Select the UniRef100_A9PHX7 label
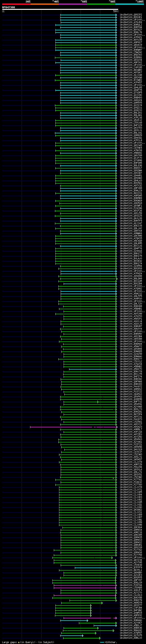 click(x=131, y=42)
